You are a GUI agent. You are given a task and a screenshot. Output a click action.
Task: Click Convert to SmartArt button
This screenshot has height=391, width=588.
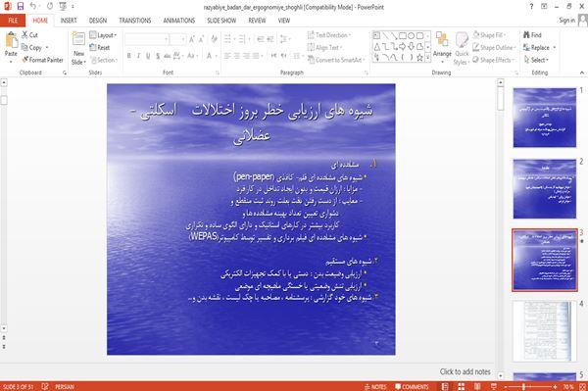click(x=336, y=60)
